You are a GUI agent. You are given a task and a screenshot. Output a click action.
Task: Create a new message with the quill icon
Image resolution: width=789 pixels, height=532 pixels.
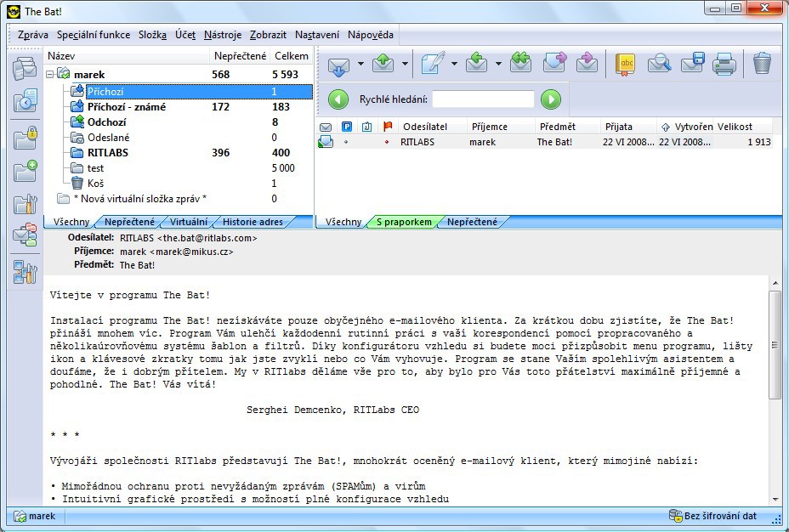[x=433, y=64]
